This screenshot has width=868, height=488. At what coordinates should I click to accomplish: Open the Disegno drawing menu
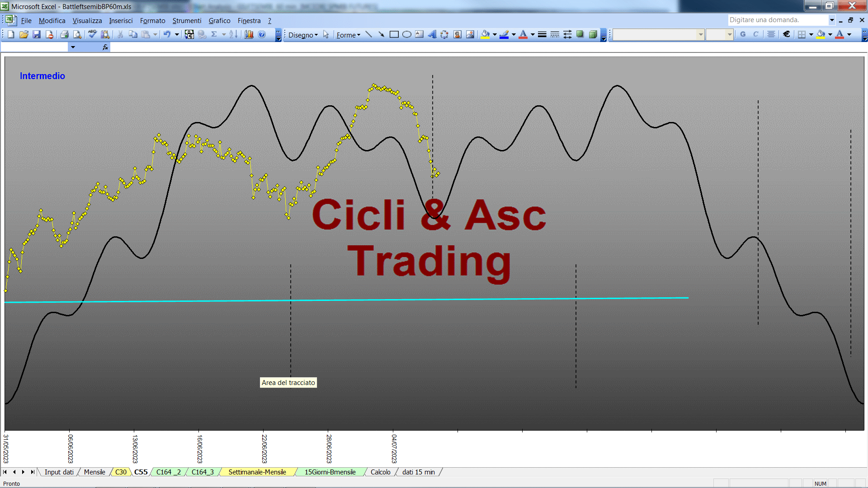303,35
